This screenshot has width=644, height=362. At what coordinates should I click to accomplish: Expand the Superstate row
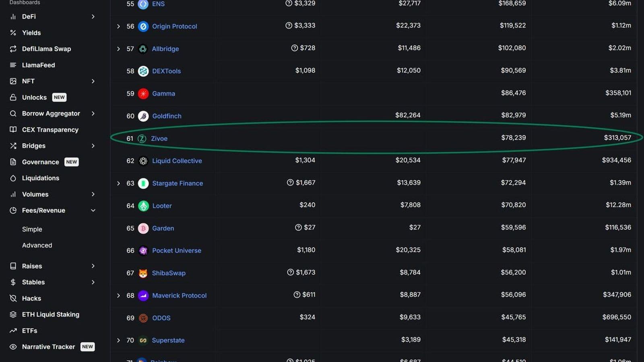118,340
